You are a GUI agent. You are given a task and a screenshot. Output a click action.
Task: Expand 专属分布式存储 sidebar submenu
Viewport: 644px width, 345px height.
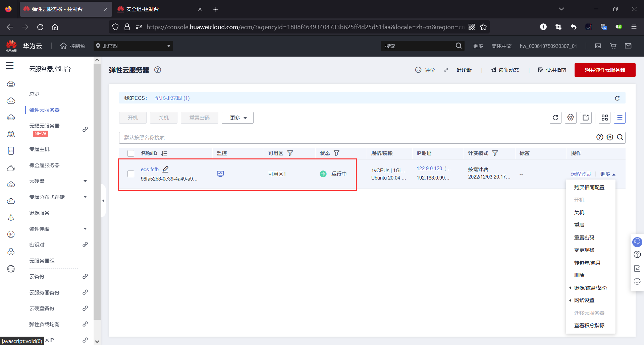[x=85, y=197]
